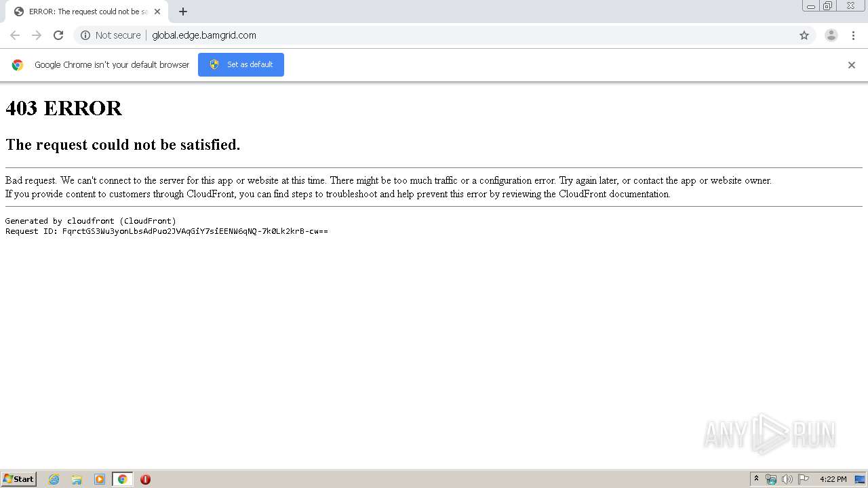Click the '403 ERROR' heading

(64, 108)
